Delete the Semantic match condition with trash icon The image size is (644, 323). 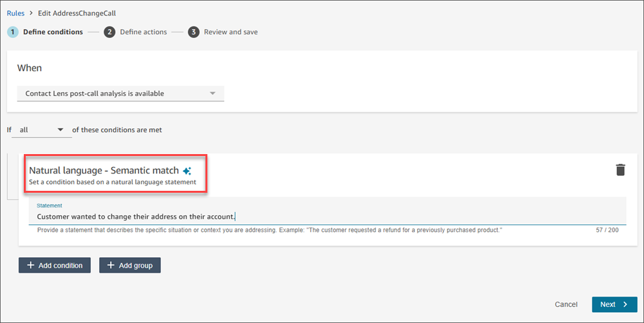620,170
